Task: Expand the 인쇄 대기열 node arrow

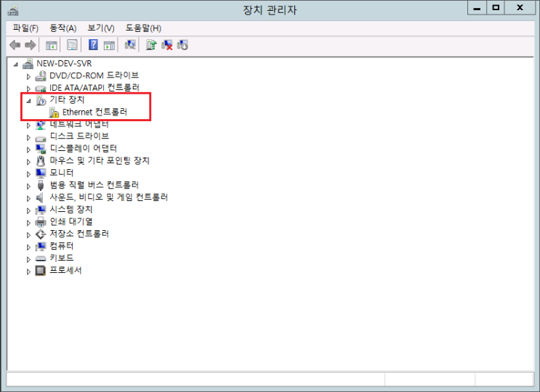Action: 28,223
